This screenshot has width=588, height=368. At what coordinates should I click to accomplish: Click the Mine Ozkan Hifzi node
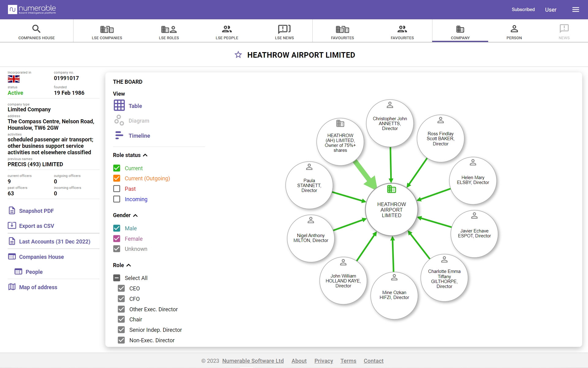tap(394, 296)
